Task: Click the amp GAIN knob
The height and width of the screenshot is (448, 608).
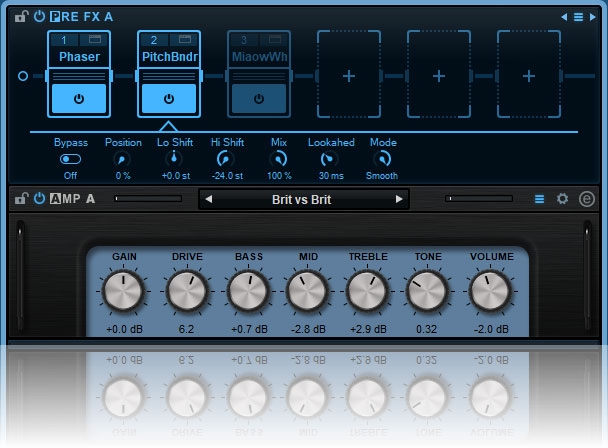Action: pyautogui.click(x=124, y=291)
